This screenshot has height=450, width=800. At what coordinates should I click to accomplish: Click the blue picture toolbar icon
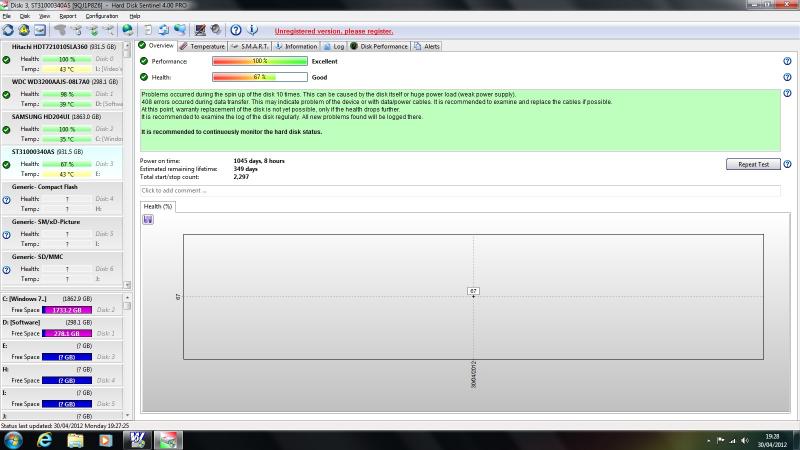tap(40, 31)
